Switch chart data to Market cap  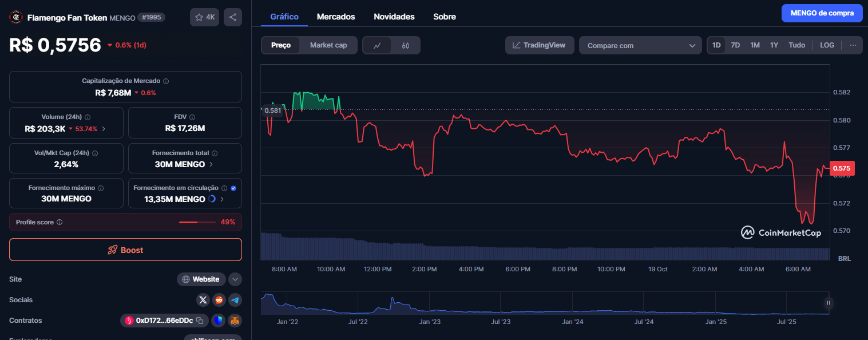pos(328,45)
